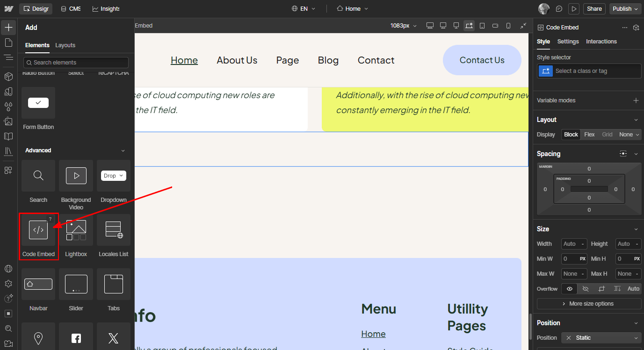Switch to the Layouts tab
The image size is (644, 350).
pos(65,45)
